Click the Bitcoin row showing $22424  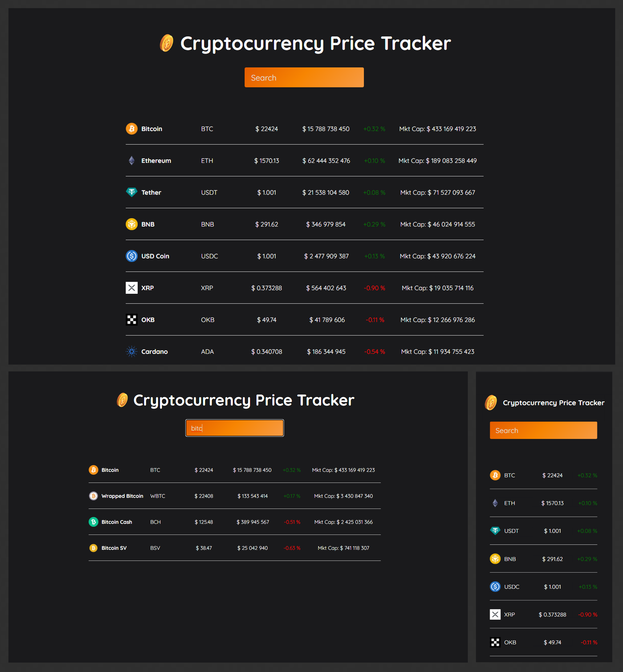(x=304, y=129)
